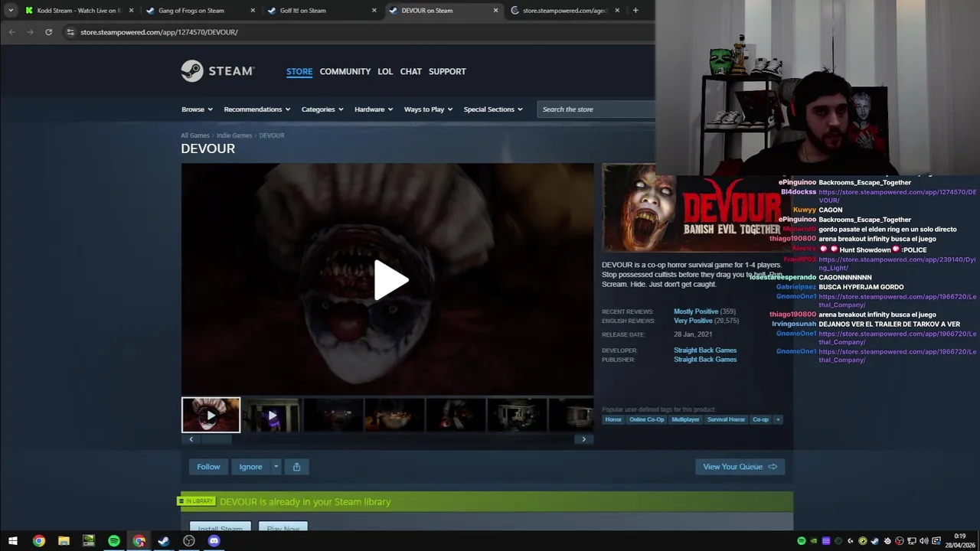The width and height of the screenshot is (980, 551).
Task: Open Spotify from the taskbar
Action: click(x=114, y=541)
